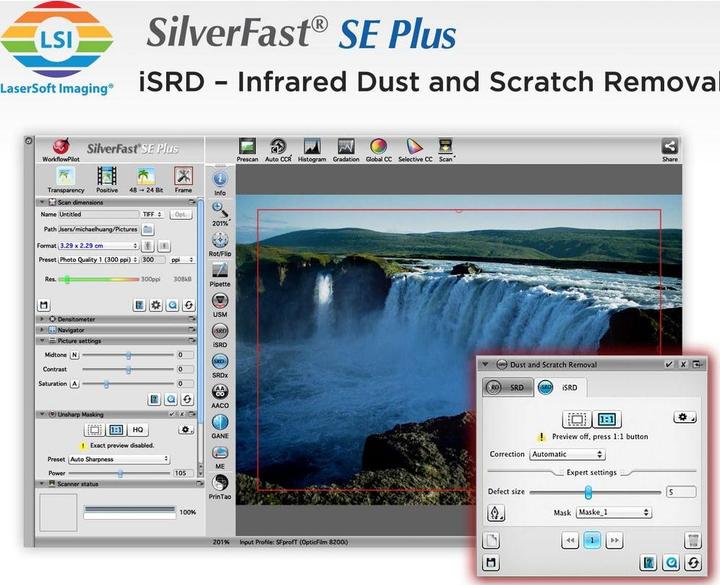Toggle frame preview mode in Unsharp Masking

pos(95,430)
